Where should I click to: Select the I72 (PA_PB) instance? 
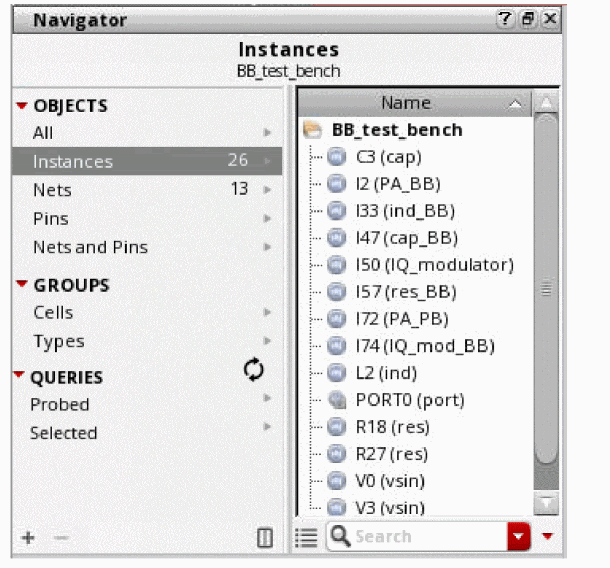pos(402,319)
